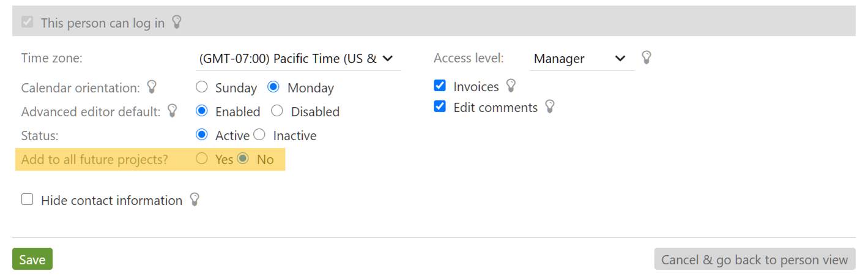Image resolution: width=868 pixels, height=279 pixels.
Task: Open the Access level dropdown
Action: pyautogui.click(x=580, y=59)
